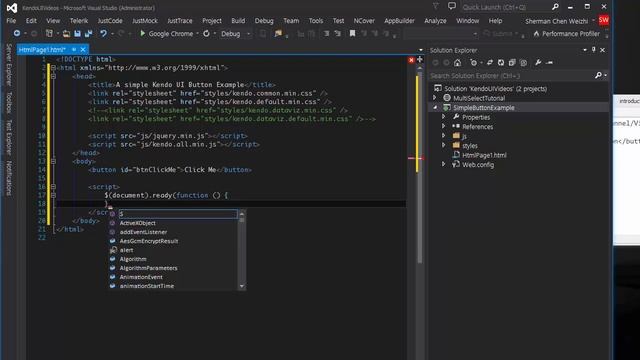
Task: Expand the Properties node arrow
Action: coord(444,117)
